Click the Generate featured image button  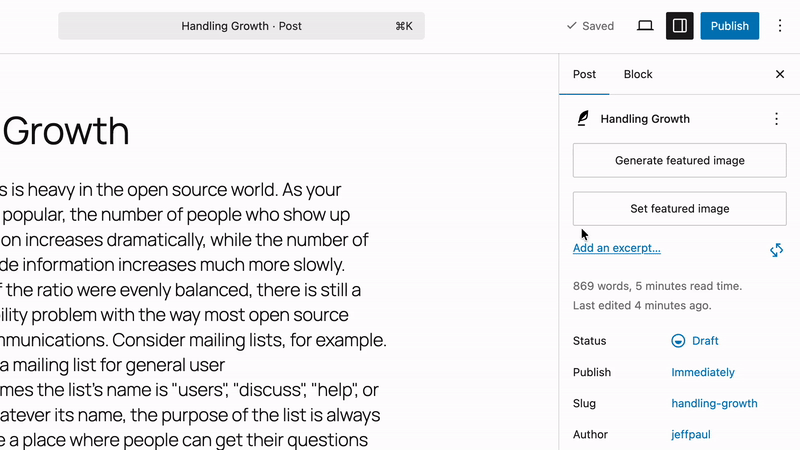click(x=680, y=160)
